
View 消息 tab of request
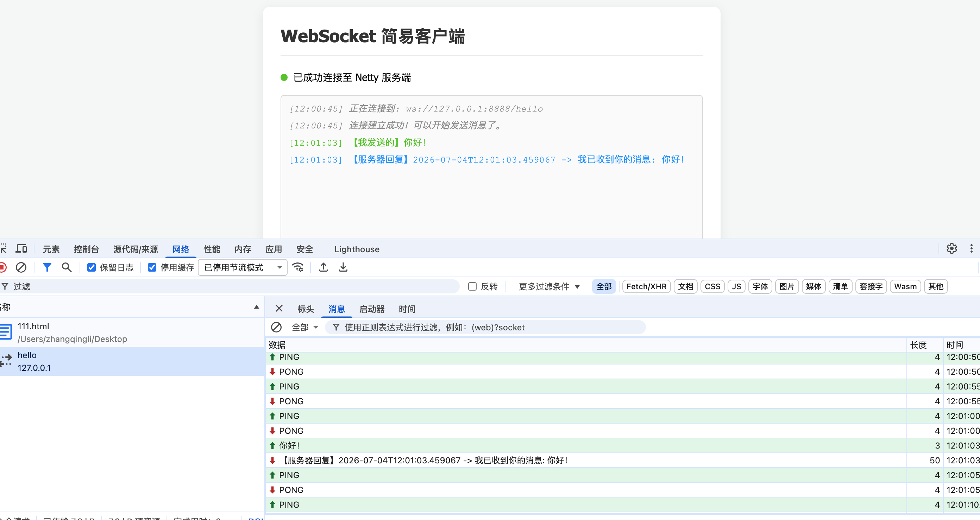click(x=337, y=309)
